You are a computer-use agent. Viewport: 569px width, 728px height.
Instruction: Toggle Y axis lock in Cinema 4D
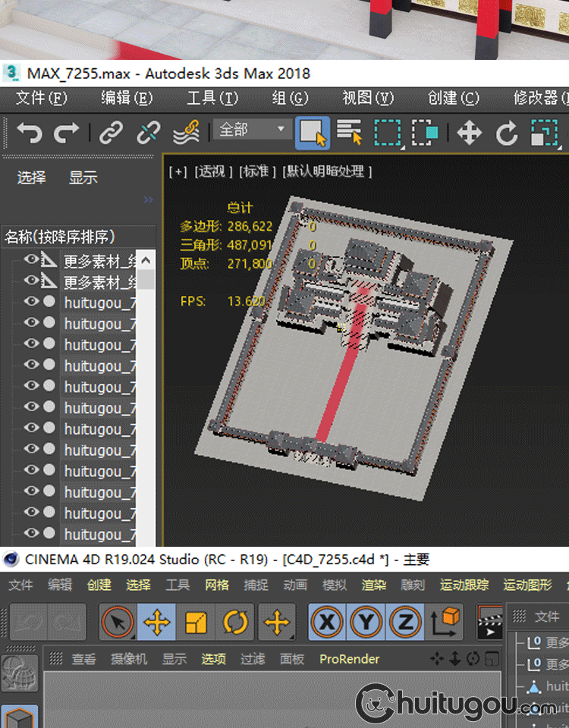(366, 622)
